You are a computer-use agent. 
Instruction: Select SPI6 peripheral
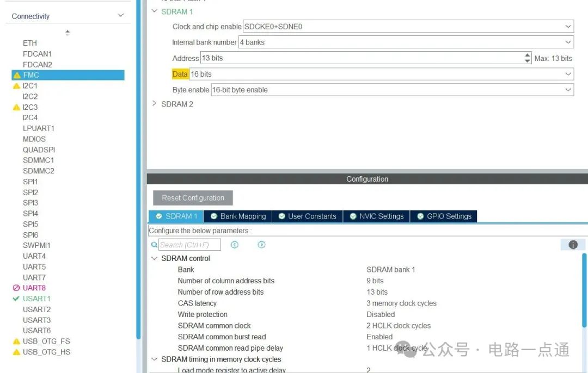pyautogui.click(x=30, y=235)
